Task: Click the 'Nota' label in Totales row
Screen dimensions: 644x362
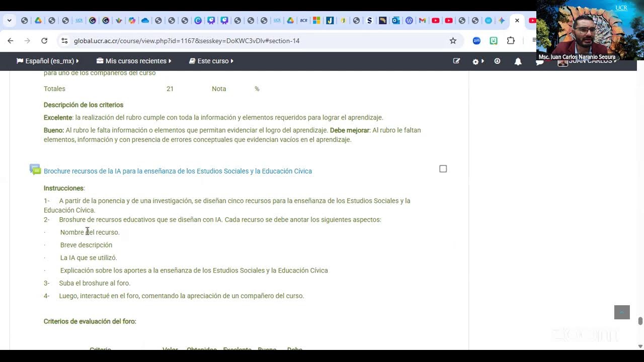Action: pyautogui.click(x=219, y=88)
